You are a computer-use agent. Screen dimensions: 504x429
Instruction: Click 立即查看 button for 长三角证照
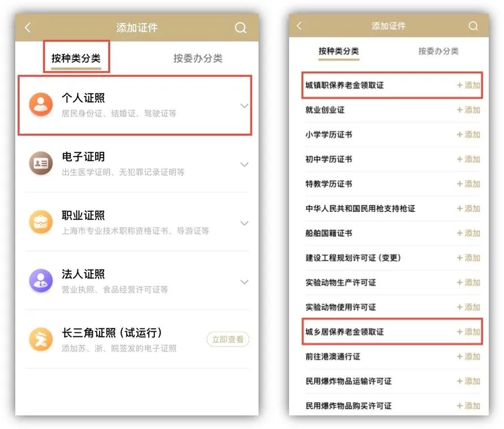[228, 339]
